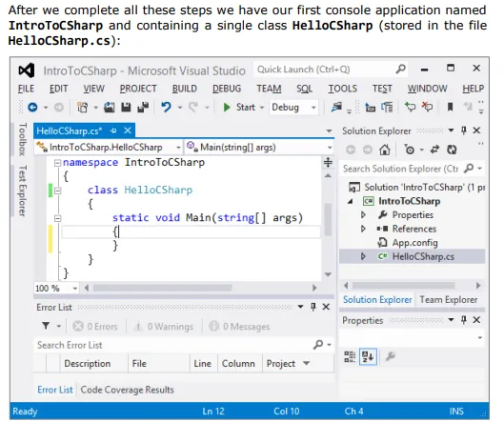Switch to the Team Explorer tab
The height and width of the screenshot is (422, 504).
point(449,299)
